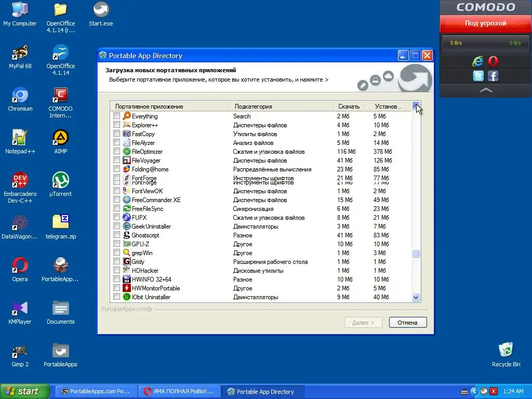Click the Twitter icon in COMODO widget
532x399 pixels.
(x=478, y=76)
